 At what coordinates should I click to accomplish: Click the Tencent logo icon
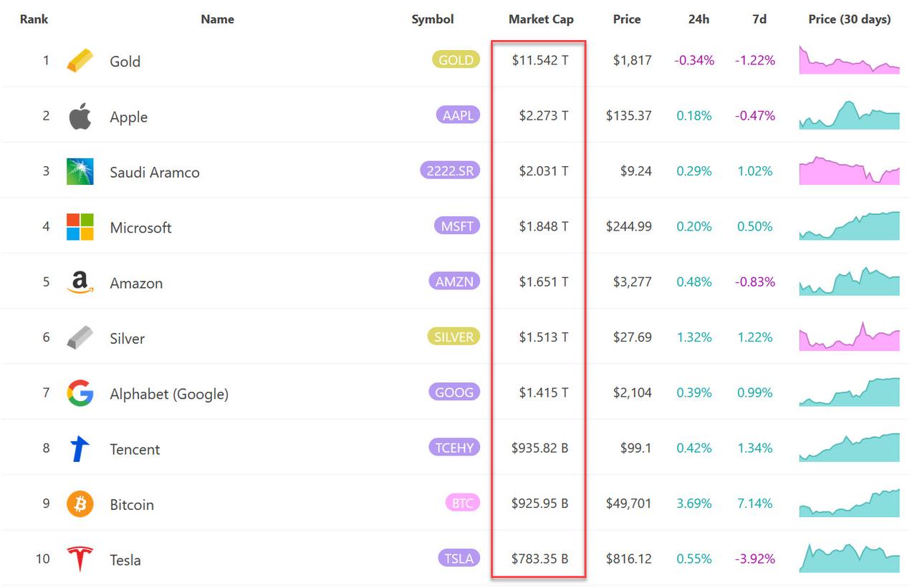click(80, 448)
